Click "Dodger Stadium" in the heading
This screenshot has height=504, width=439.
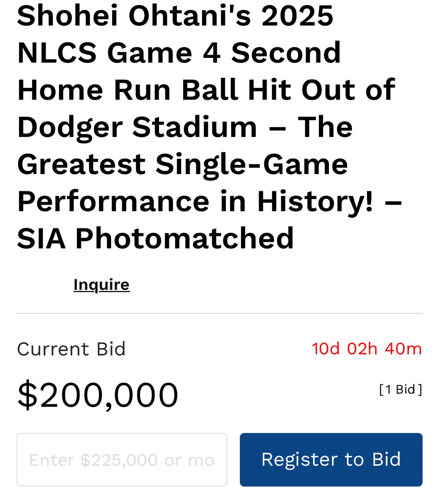[137, 127]
